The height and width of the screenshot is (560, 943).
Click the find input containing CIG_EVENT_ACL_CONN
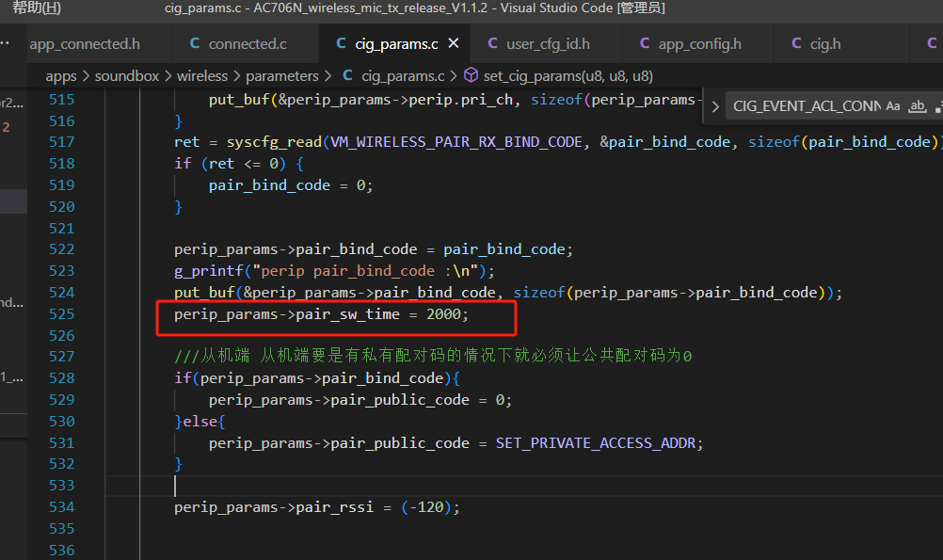[806, 106]
